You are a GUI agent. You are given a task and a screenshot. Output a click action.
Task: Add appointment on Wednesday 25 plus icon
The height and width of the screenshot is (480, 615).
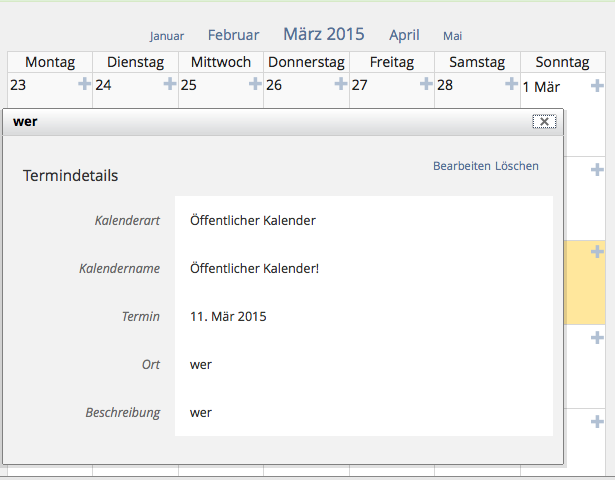point(255,84)
